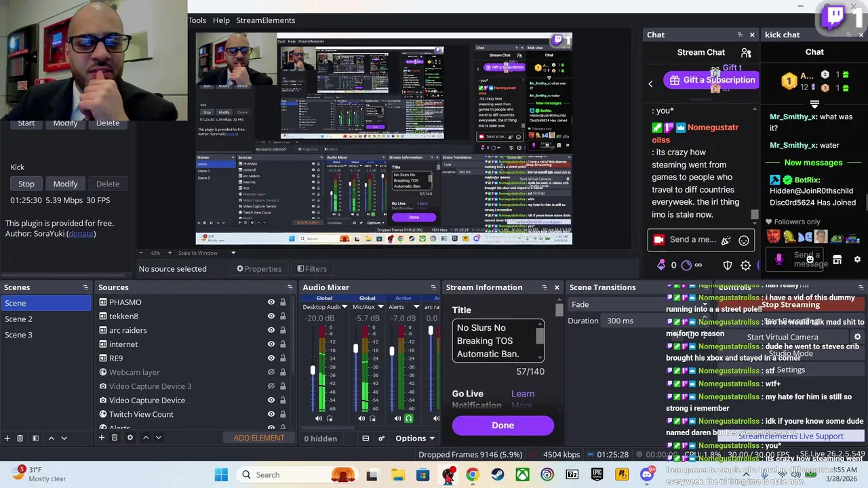
Task: Open the Help menu
Action: [221, 20]
